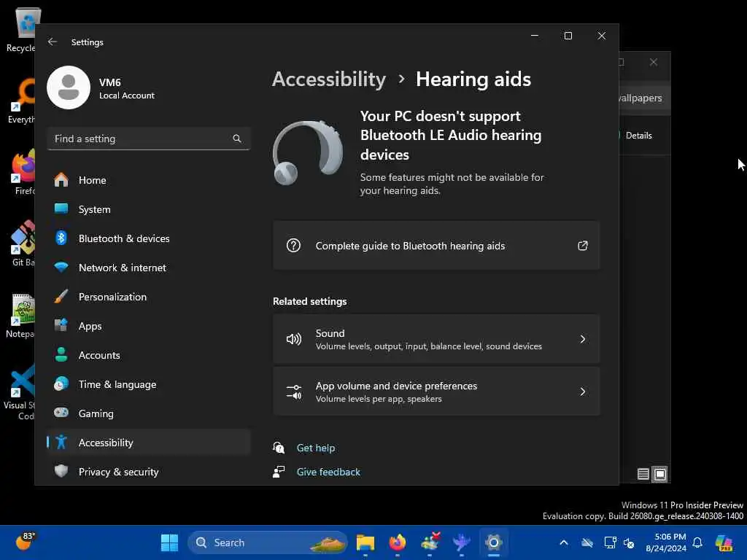Click Details in the background window
This screenshot has width=747, height=560.
[x=638, y=136]
